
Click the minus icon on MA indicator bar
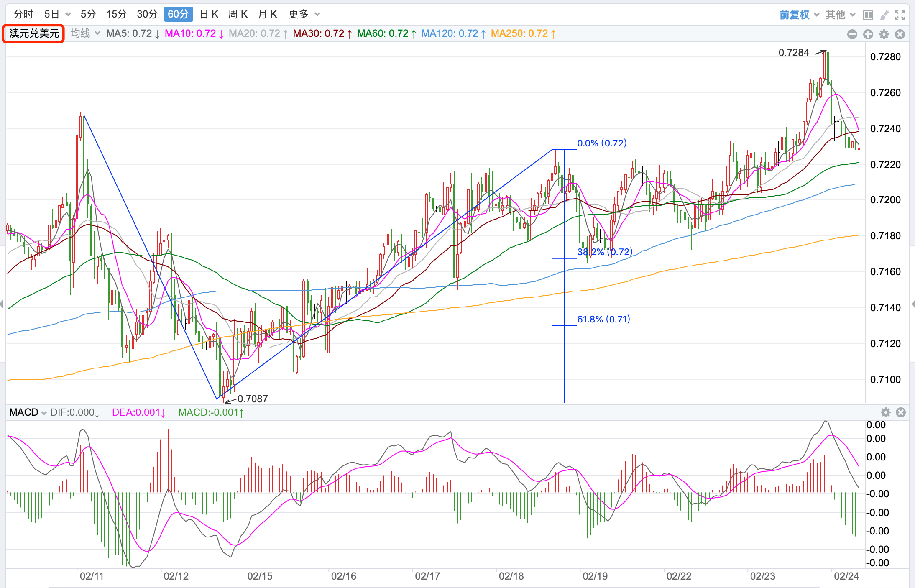[852, 34]
